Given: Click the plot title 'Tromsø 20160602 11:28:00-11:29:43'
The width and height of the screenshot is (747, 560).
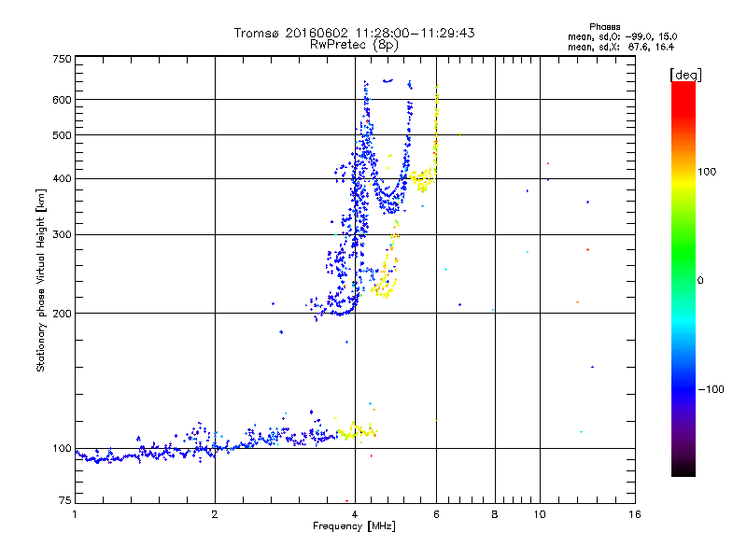Looking at the screenshot, I should [x=354, y=33].
